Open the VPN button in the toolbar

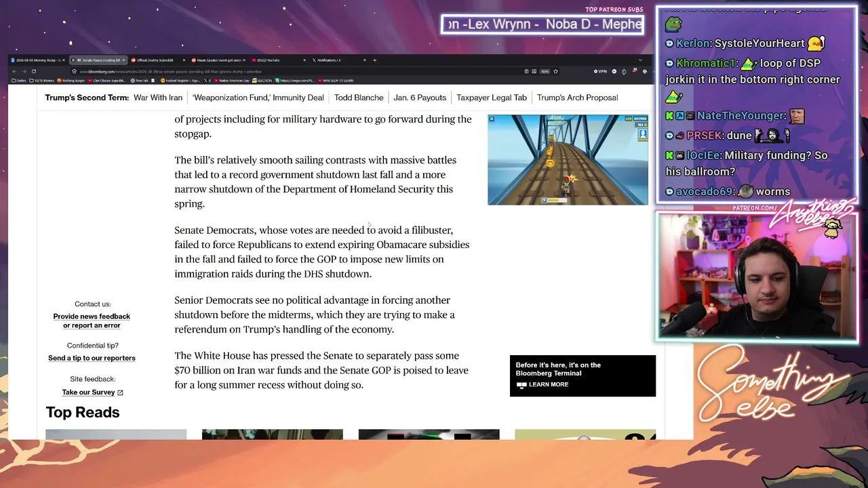click(600, 71)
